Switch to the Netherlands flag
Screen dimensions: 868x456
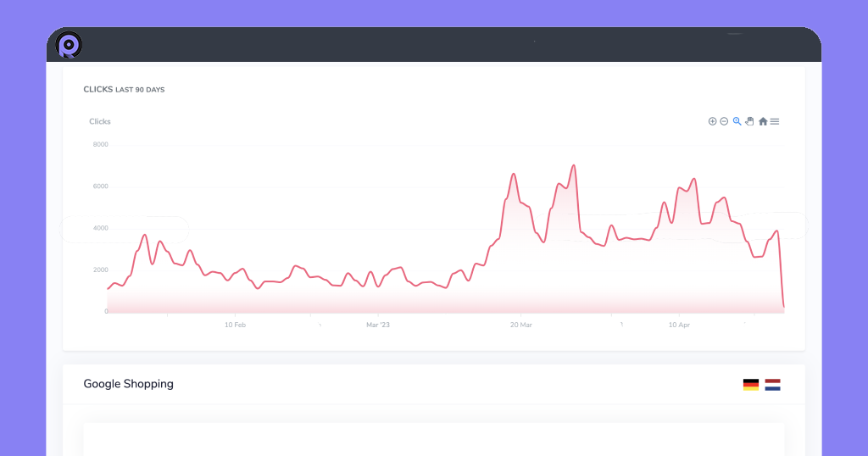click(772, 385)
